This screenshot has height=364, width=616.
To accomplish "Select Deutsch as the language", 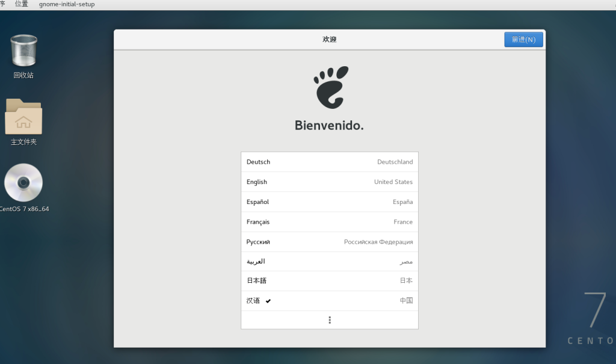I will pyautogui.click(x=330, y=162).
